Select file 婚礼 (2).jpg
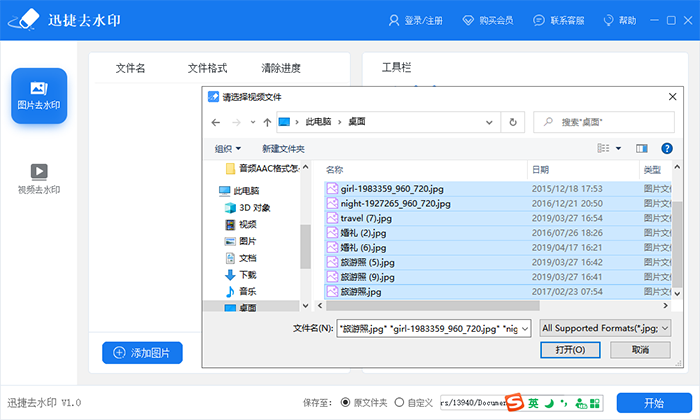Viewport: 700px width, 420px height. coord(498,233)
